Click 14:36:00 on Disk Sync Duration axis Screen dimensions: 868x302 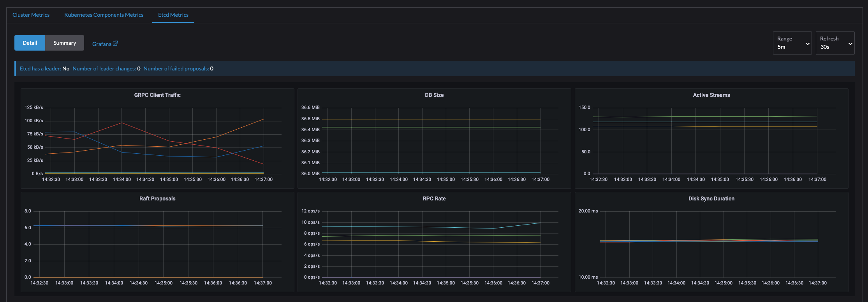coord(771,283)
